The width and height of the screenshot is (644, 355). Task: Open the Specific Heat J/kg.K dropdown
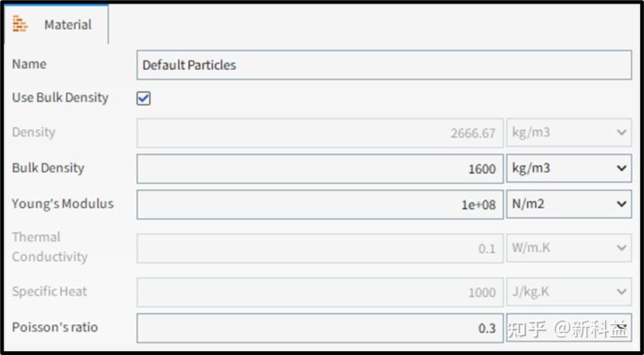click(x=568, y=292)
